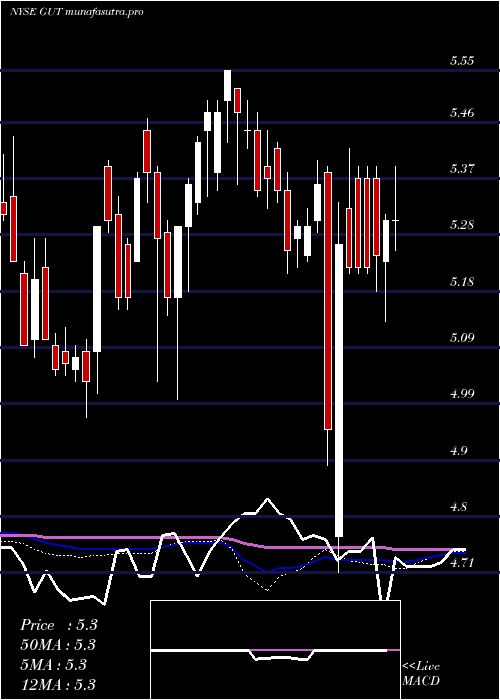500x700 pixels.
Task: Click the 5.46 price axis label
Action: [x=462, y=113]
